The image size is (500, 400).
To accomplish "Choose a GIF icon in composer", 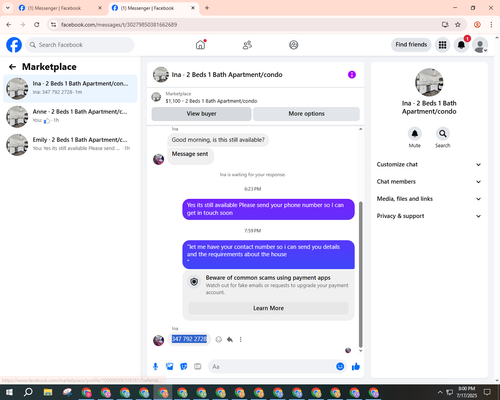I will point(198,367).
